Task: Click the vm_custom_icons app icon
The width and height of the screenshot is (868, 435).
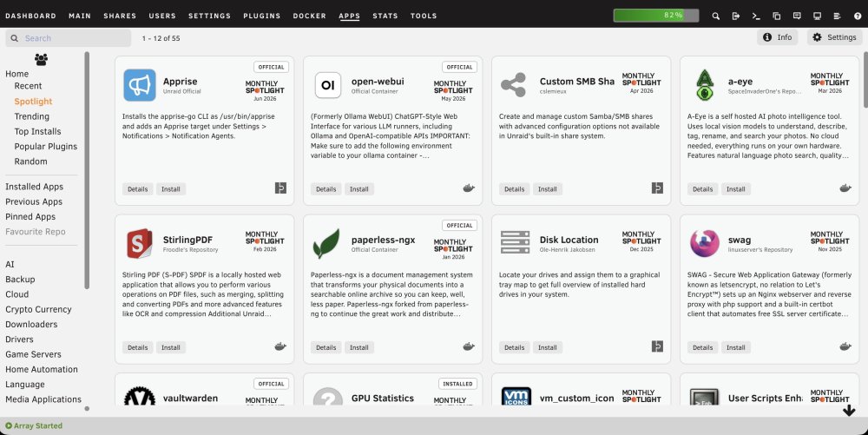Action: 516,397
